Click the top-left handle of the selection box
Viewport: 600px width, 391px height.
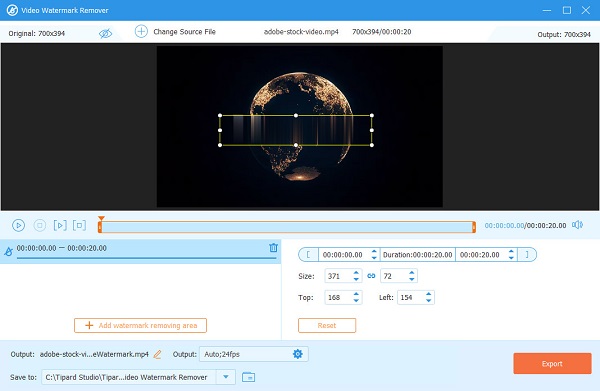(x=220, y=115)
